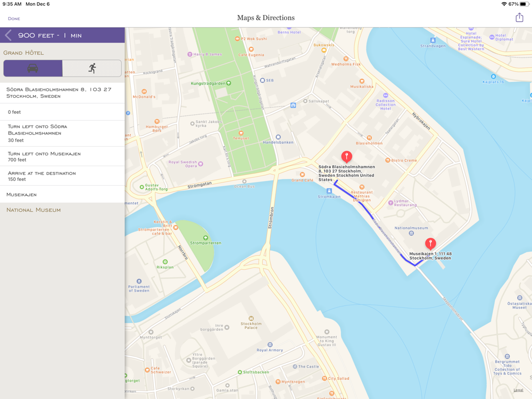Tap the Musikaliska marker

pos(362,81)
